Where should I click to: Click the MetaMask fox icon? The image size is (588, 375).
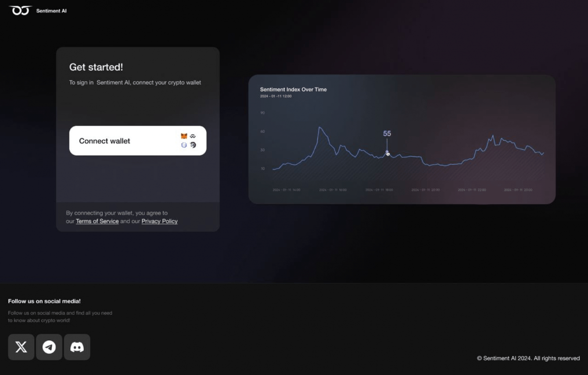[x=184, y=136]
